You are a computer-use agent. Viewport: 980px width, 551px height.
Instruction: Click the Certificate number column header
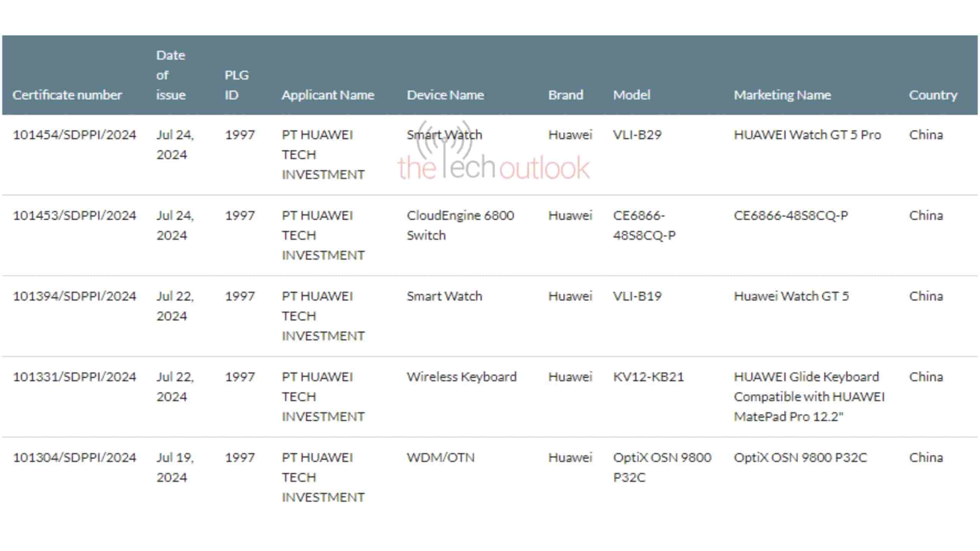pos(67,95)
